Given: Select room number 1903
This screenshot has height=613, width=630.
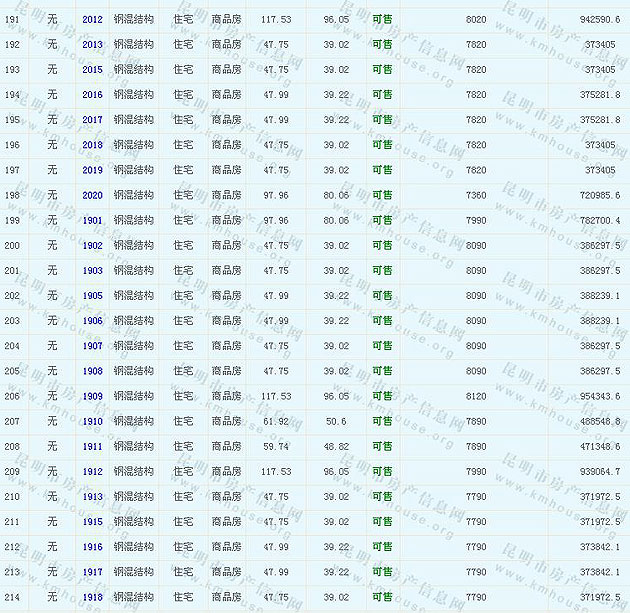Looking at the screenshot, I should pos(92,270).
